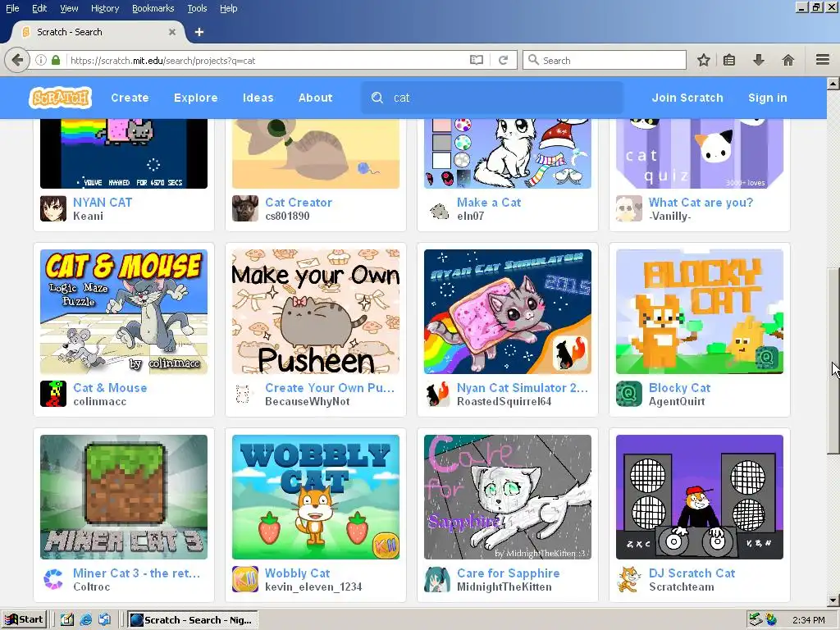
Task: Open the Tools menu
Action: click(197, 8)
